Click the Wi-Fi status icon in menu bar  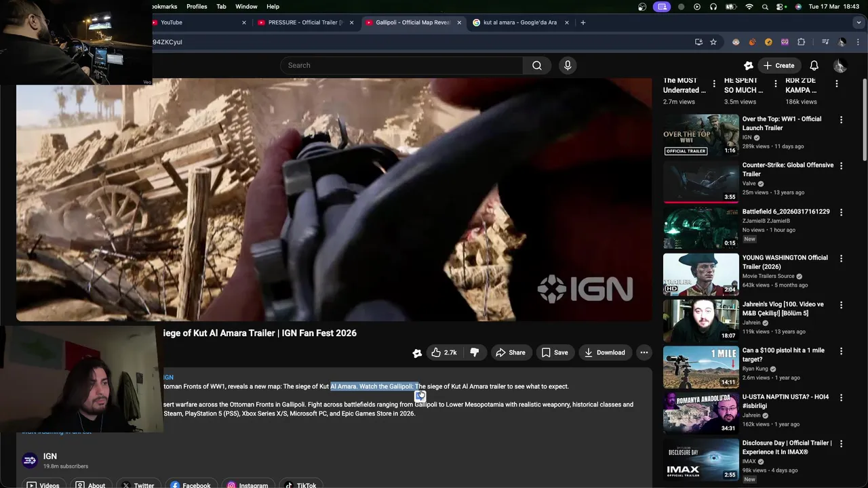tap(749, 7)
